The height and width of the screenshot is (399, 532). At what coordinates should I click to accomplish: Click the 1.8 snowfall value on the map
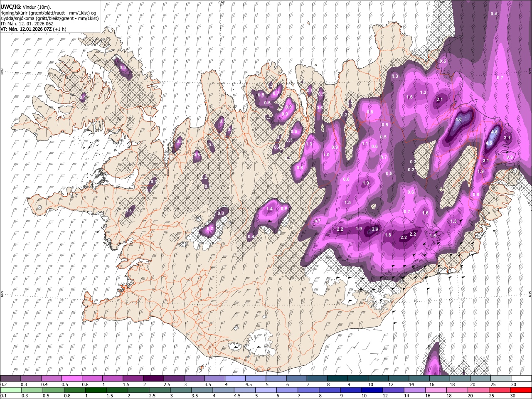[x=388, y=235]
